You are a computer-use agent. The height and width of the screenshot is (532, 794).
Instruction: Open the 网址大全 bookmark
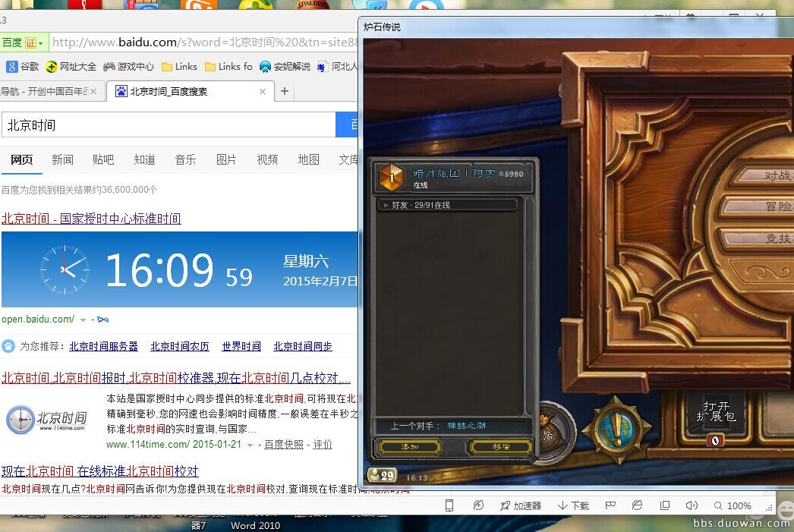[x=71, y=66]
